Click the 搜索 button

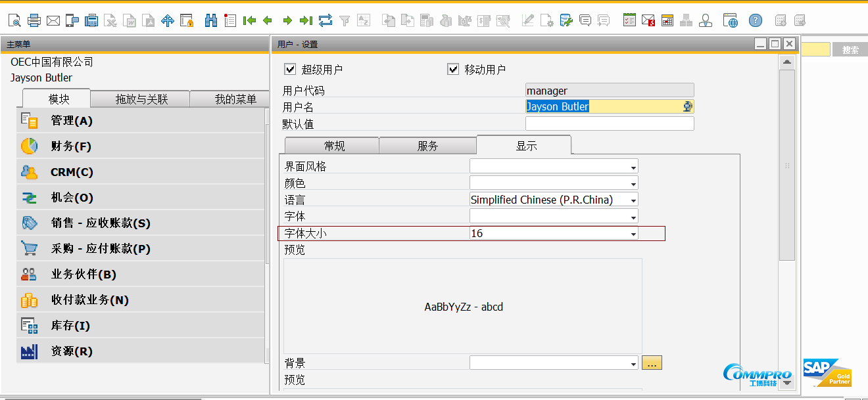point(850,50)
